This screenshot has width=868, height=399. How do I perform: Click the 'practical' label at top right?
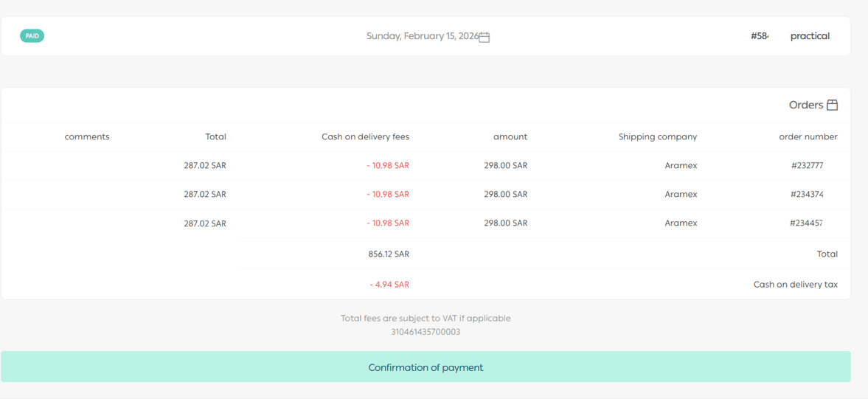pos(810,36)
